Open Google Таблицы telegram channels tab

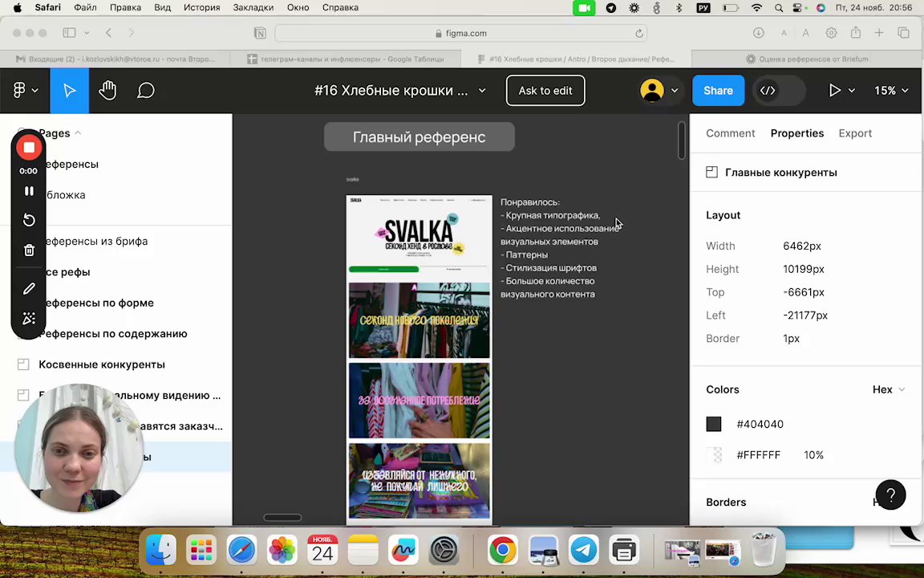click(x=346, y=59)
